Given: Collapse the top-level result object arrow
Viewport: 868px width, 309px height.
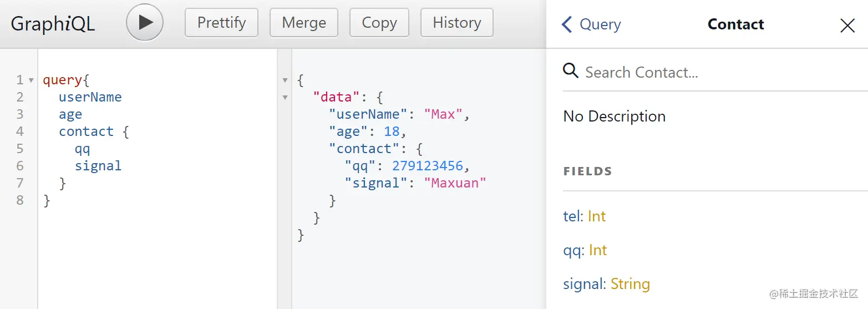Looking at the screenshot, I should pos(285,80).
